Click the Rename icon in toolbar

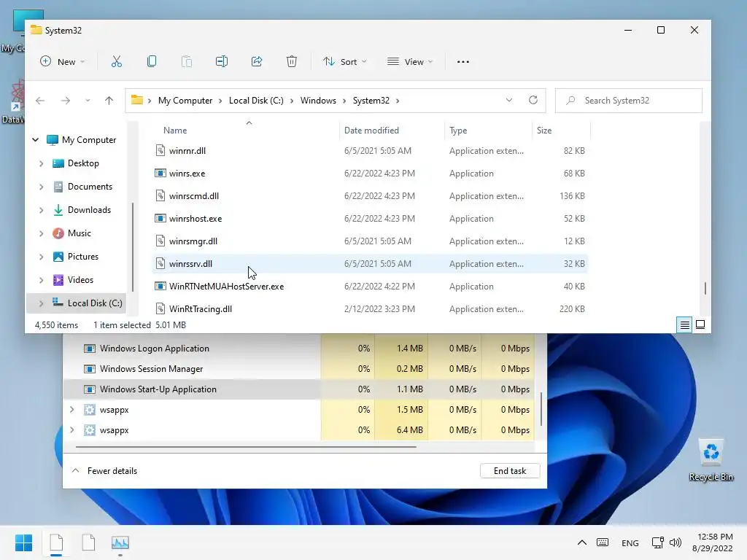[x=222, y=61]
